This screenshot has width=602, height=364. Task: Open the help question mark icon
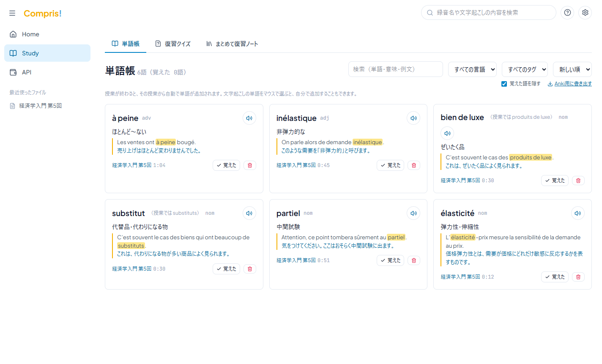(567, 13)
